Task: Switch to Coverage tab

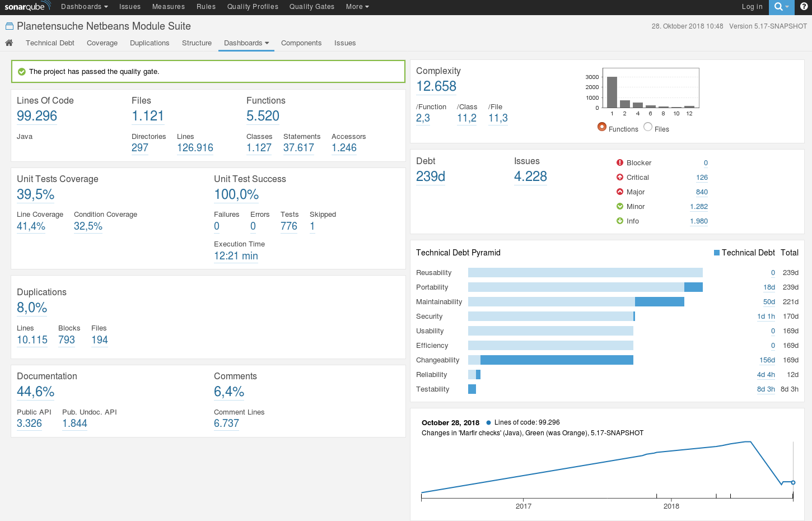Action: pos(102,43)
